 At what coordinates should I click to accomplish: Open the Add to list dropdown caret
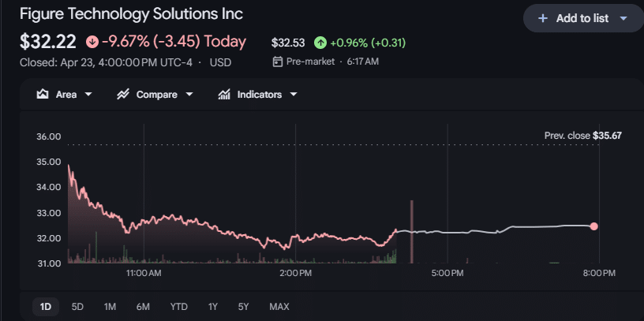[x=623, y=18]
